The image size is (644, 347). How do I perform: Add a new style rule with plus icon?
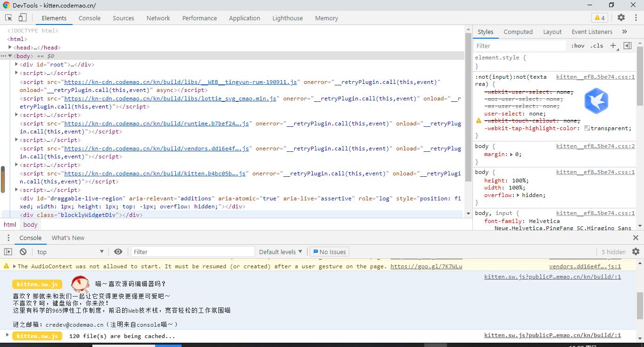(x=613, y=46)
